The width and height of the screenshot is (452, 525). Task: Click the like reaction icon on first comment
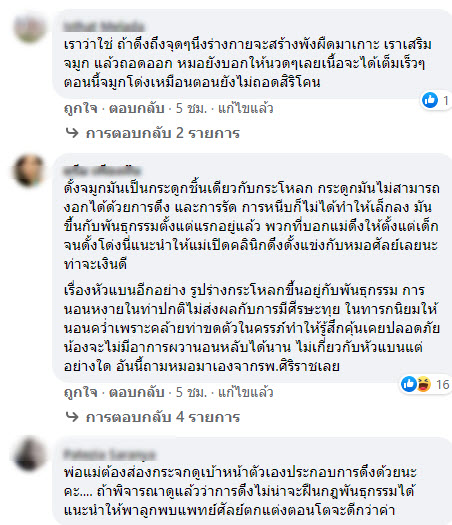[430, 100]
